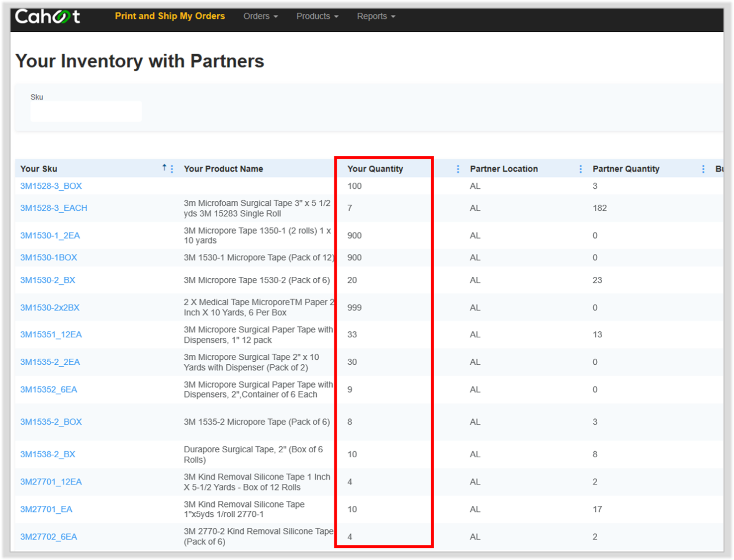Click the Partner Quantity column header
Screen dimensions: 734x560
[x=626, y=169]
